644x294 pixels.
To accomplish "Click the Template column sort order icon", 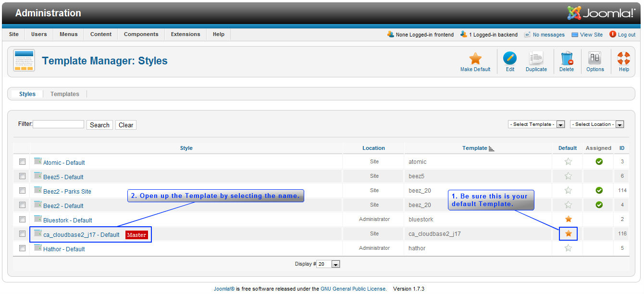I will (x=491, y=148).
